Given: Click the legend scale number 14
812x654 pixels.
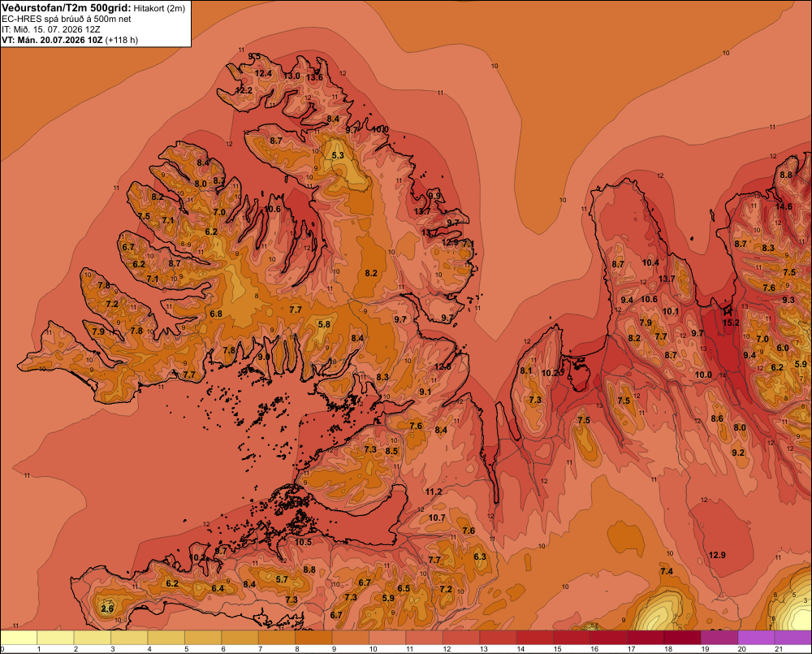Looking at the screenshot, I should (x=520, y=649).
